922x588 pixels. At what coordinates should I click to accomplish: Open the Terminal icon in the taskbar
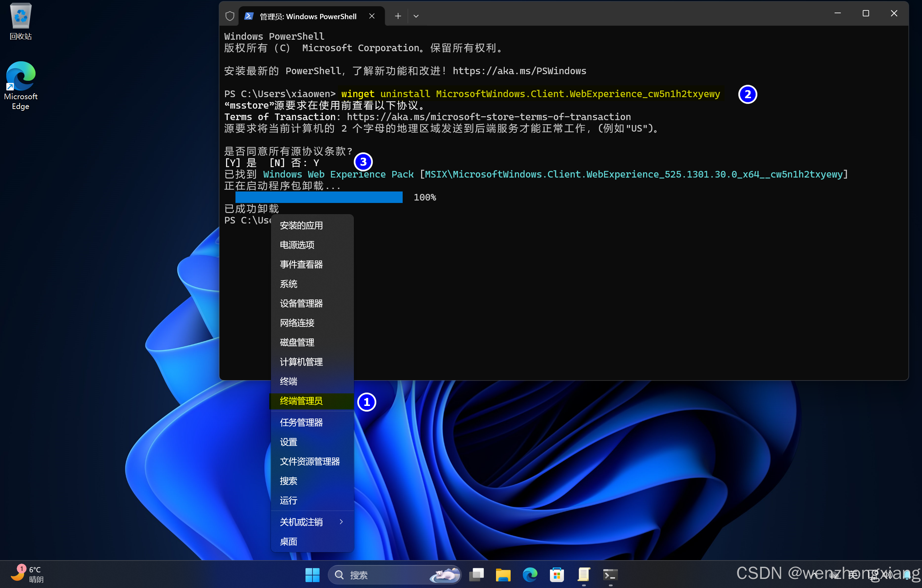[x=610, y=575]
